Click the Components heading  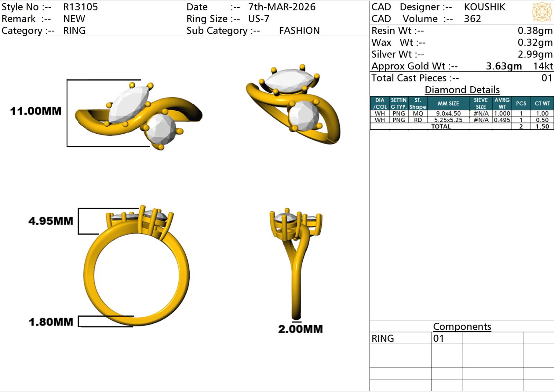click(x=462, y=327)
